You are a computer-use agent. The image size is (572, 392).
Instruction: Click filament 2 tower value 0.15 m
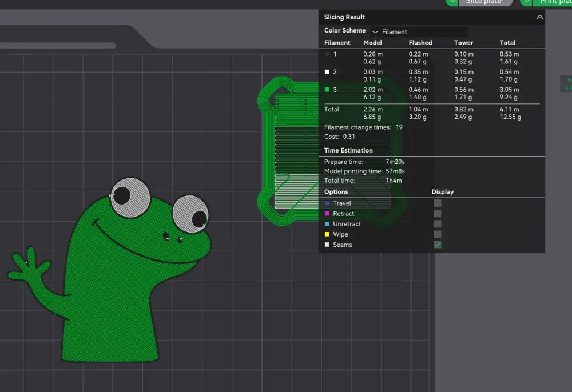click(x=464, y=72)
